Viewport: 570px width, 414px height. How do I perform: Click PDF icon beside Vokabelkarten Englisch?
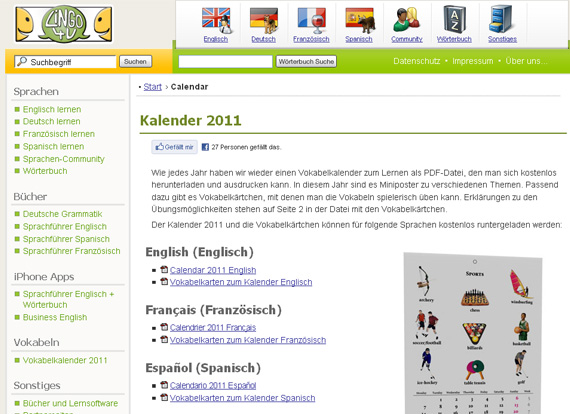tap(164, 281)
